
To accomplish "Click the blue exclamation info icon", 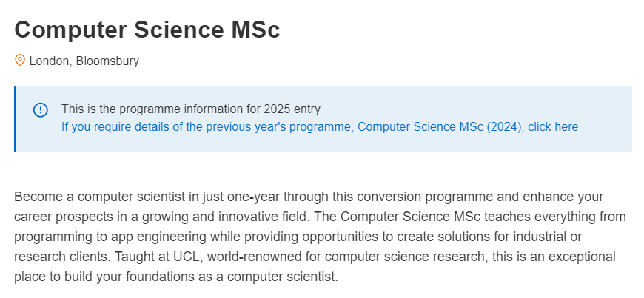I will pos(40,110).
